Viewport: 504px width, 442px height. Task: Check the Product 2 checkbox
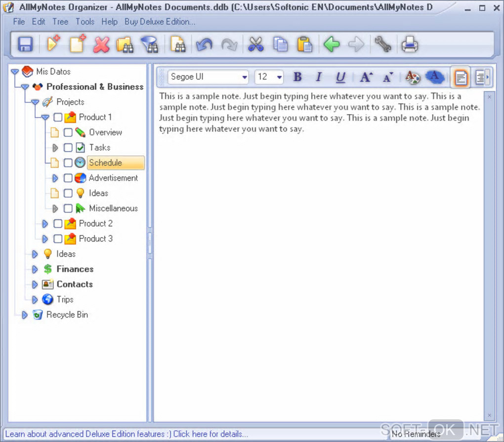tap(58, 224)
